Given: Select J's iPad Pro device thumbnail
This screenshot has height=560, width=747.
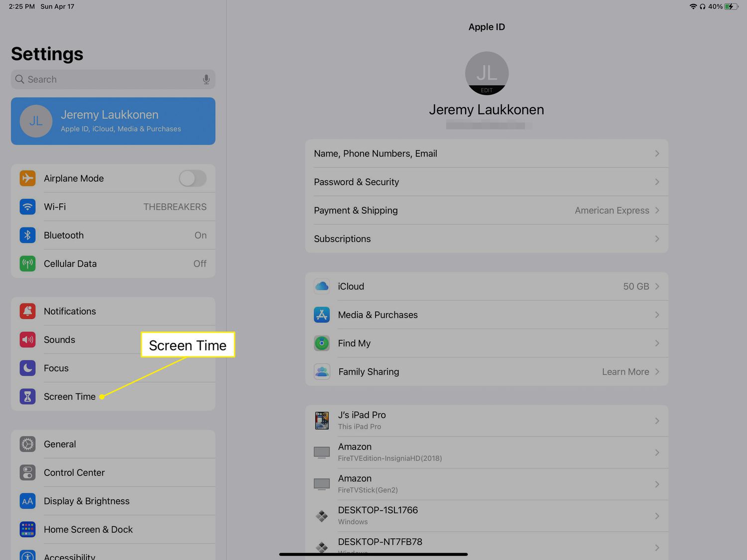Looking at the screenshot, I should point(322,420).
